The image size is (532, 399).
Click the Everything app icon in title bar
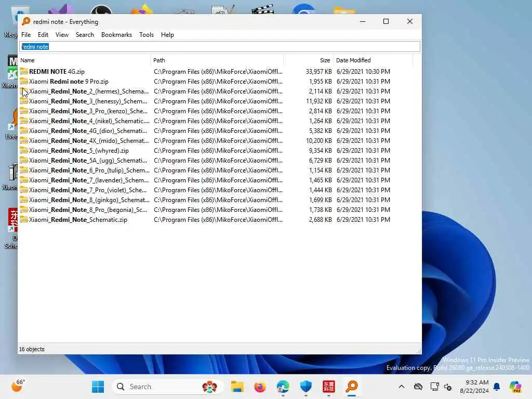click(x=26, y=21)
